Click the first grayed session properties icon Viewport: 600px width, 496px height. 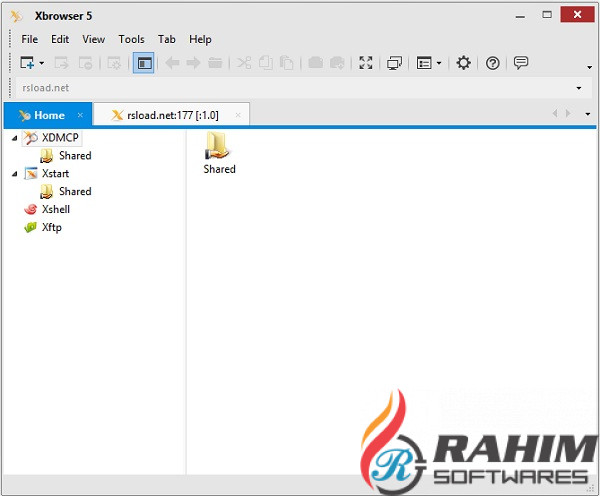click(x=61, y=63)
